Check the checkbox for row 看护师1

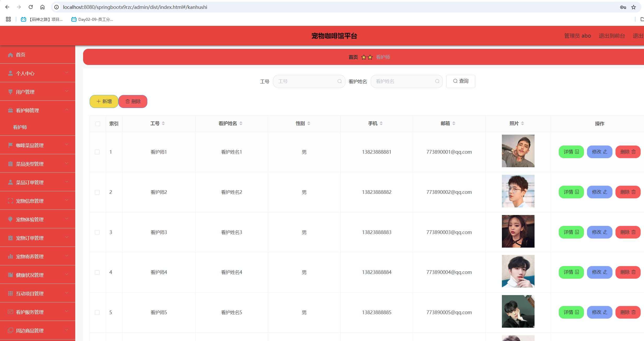[97, 152]
